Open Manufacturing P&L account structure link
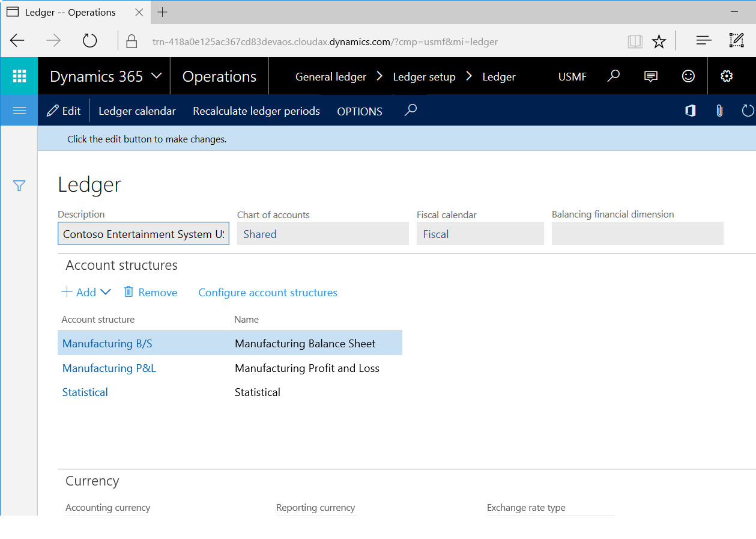The height and width of the screenshot is (539, 756). pos(109,368)
